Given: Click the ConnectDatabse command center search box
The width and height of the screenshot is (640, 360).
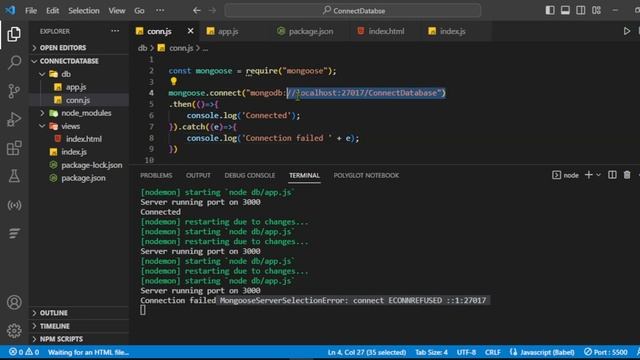Looking at the screenshot, I should point(353,11).
